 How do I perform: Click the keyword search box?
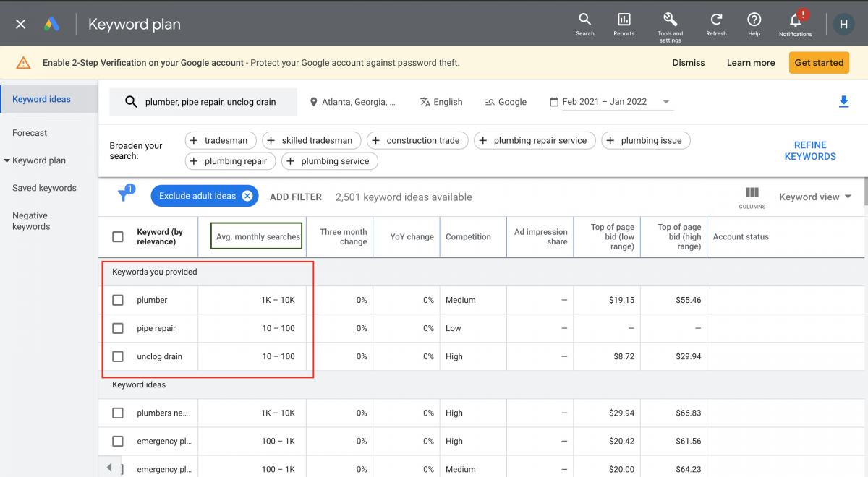pos(203,102)
